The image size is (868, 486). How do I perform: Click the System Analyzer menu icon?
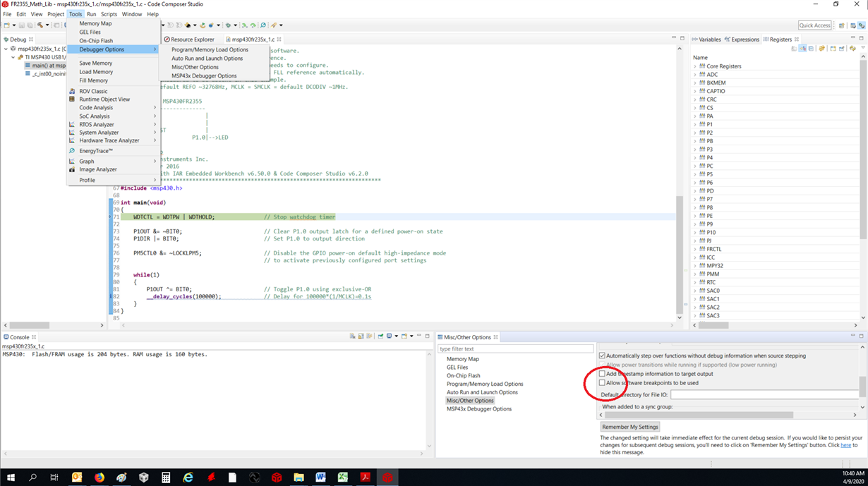coord(72,133)
